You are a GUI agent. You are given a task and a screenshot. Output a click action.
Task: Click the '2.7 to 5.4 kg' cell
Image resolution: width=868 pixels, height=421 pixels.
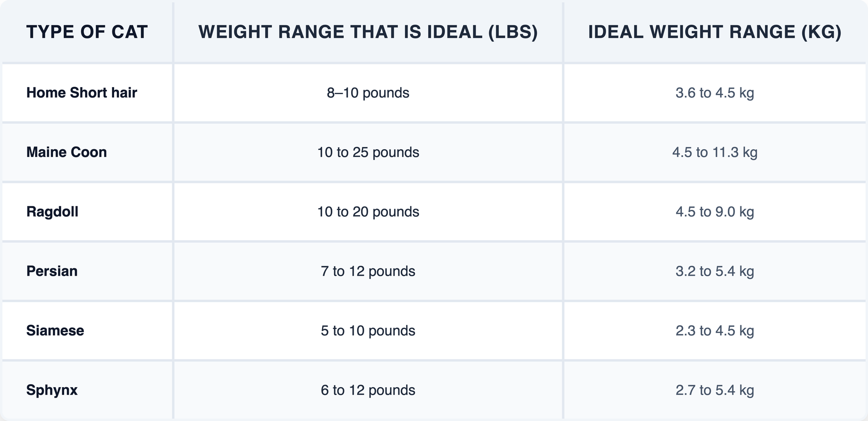[715, 390]
